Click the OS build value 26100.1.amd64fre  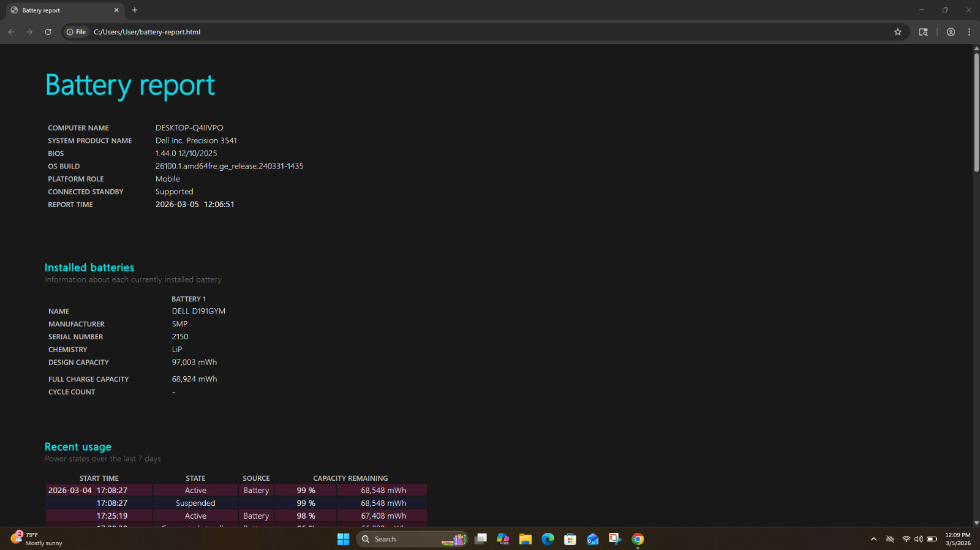(x=229, y=167)
